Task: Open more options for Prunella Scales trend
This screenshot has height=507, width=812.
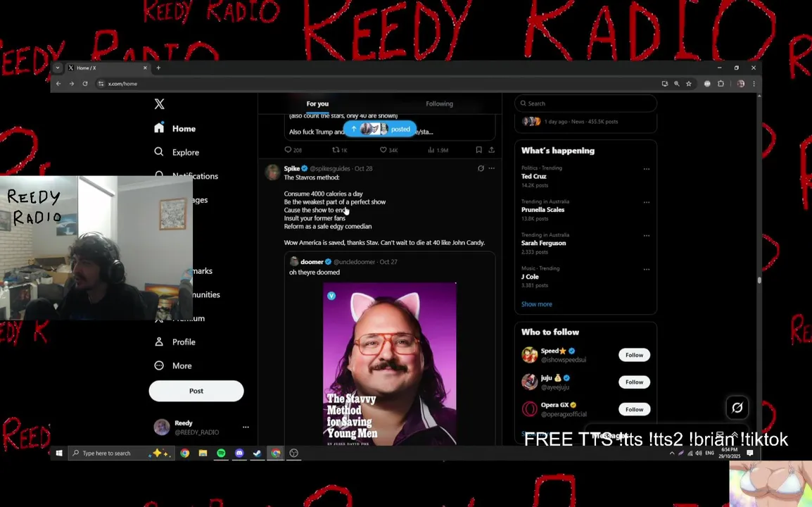Action: tap(646, 202)
